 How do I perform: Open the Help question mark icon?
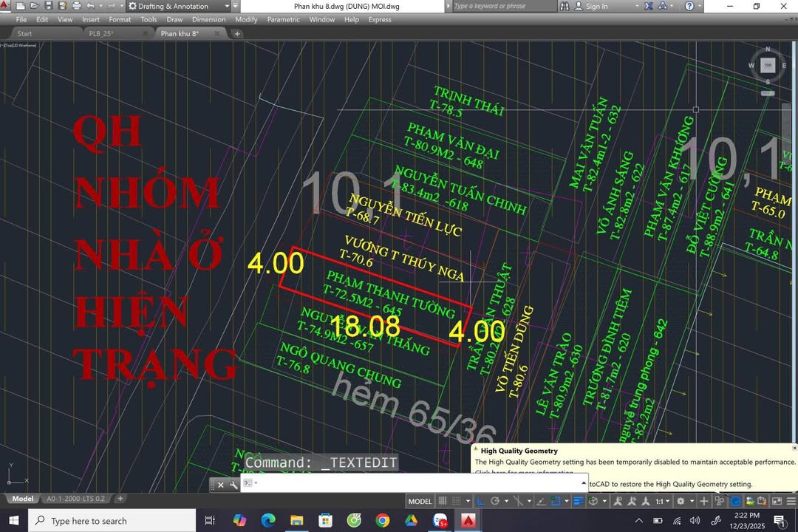tap(689, 6)
